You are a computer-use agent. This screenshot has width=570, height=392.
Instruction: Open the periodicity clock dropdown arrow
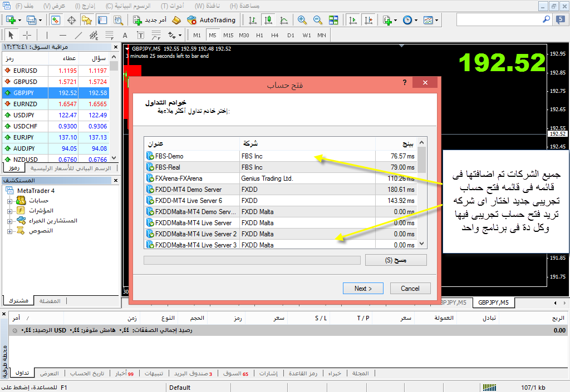click(x=415, y=21)
